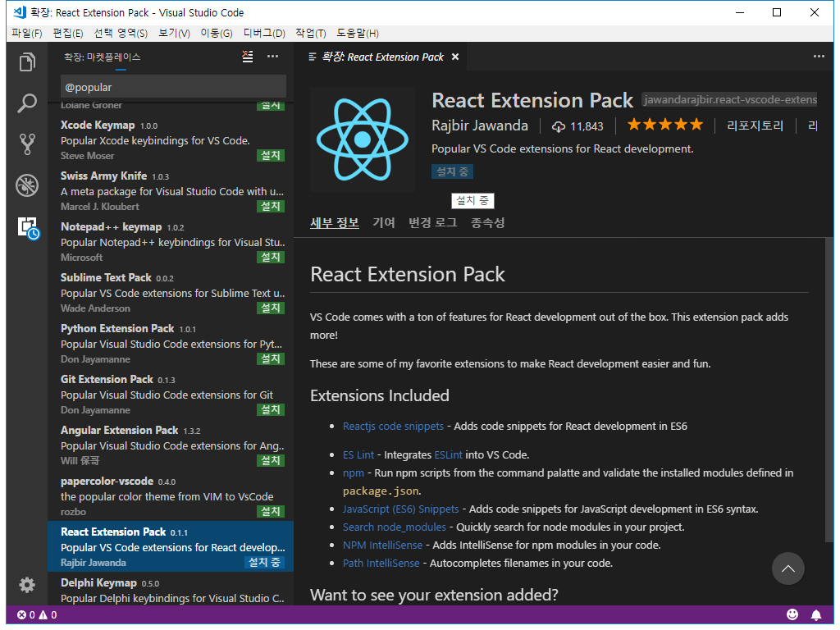Open the Explorer view in activity bar
This screenshot has width=840, height=630.
tap(27, 62)
